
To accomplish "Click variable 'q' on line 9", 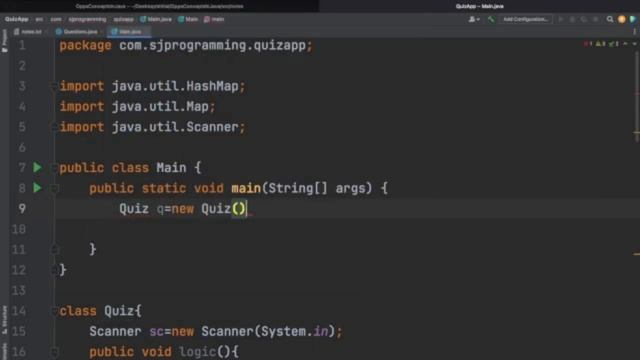I will (160, 209).
